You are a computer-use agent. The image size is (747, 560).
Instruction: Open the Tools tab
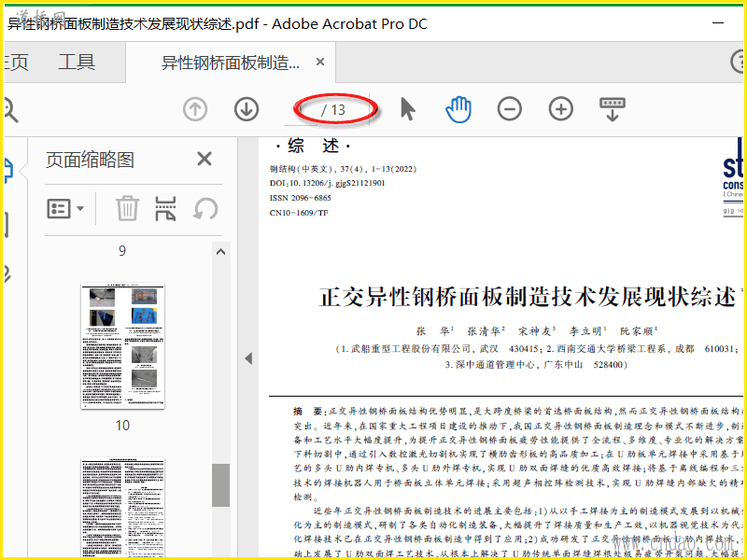coord(77,63)
